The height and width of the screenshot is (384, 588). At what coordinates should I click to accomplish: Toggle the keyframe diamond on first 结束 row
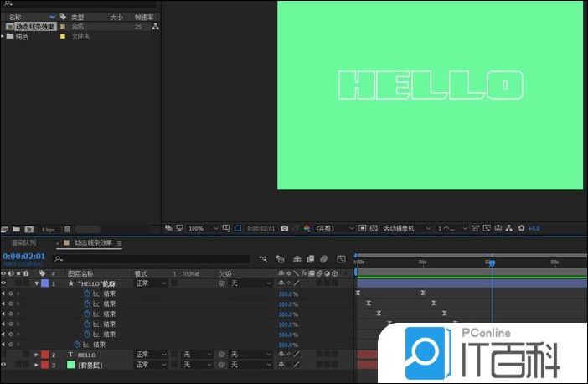coord(10,293)
